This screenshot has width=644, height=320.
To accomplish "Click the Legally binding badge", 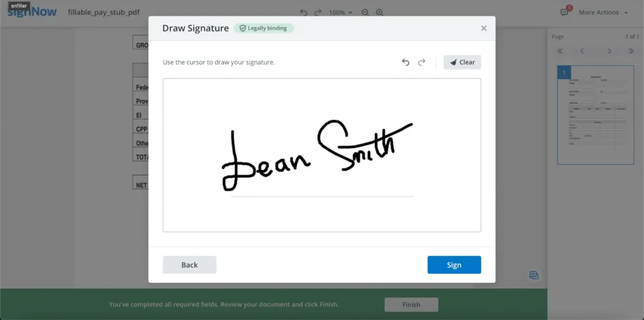I will 264,28.
